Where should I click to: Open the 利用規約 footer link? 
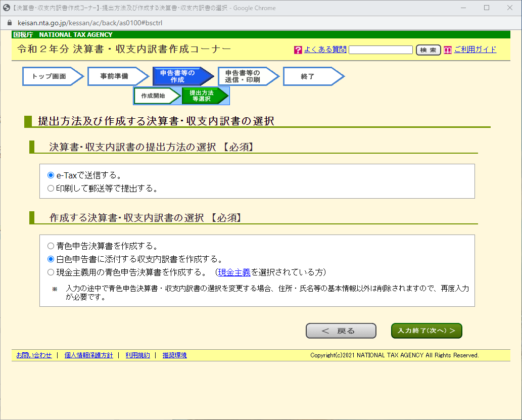137,355
